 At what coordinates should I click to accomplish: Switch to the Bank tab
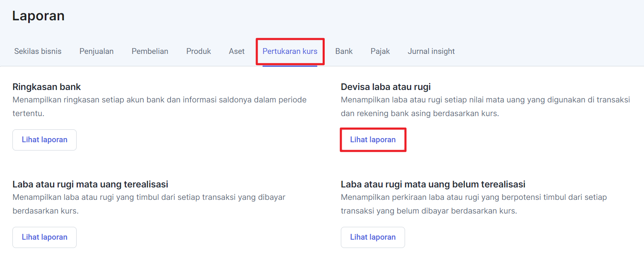pyautogui.click(x=344, y=51)
